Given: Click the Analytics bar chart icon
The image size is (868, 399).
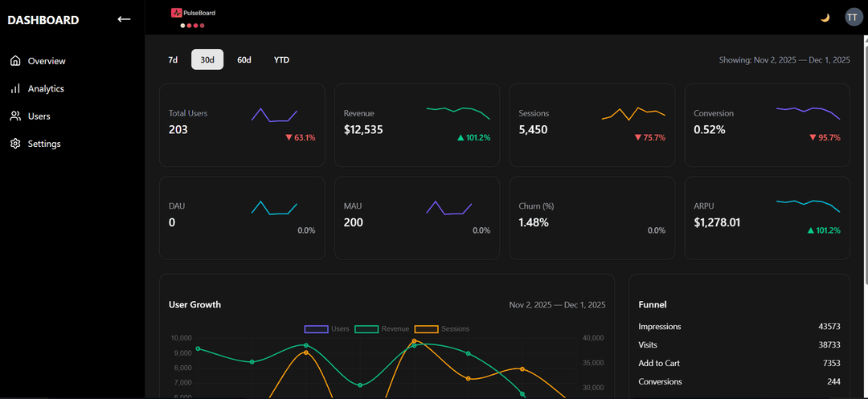Looking at the screenshot, I should point(15,88).
